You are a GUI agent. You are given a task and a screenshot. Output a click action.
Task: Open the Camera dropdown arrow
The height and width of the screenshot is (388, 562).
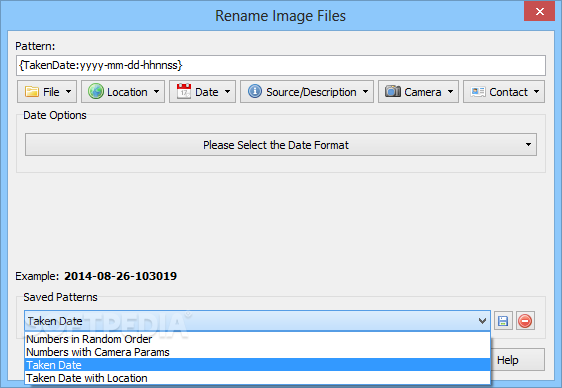pos(451,92)
